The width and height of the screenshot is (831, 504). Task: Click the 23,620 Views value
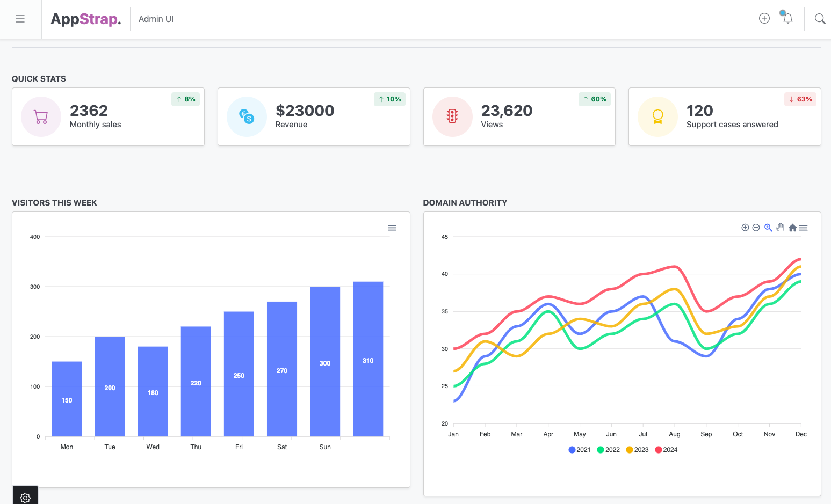coord(507,111)
